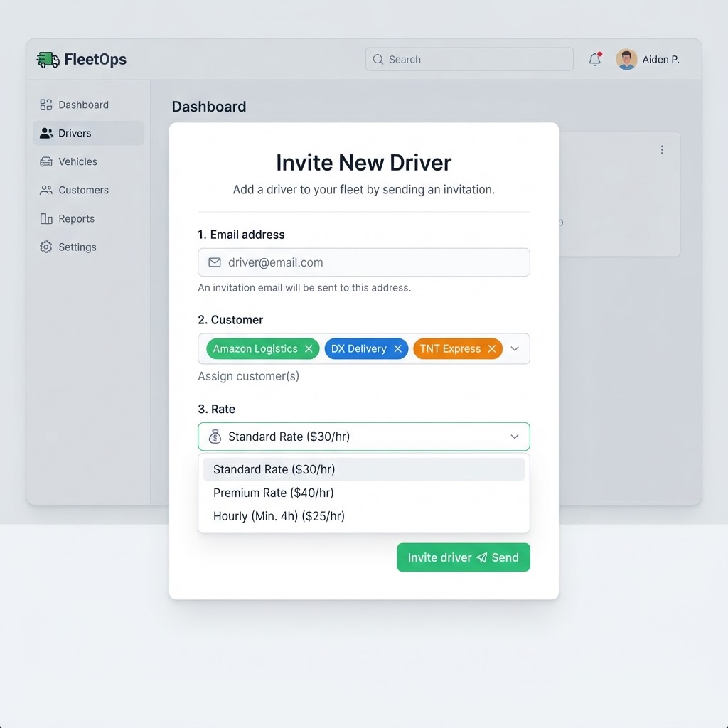Click the paper plane send icon
This screenshot has width=728, height=728.
482,557
